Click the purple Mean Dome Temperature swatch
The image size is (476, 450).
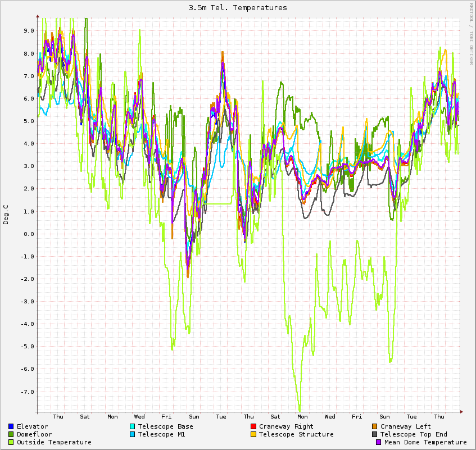pyautogui.click(x=379, y=442)
